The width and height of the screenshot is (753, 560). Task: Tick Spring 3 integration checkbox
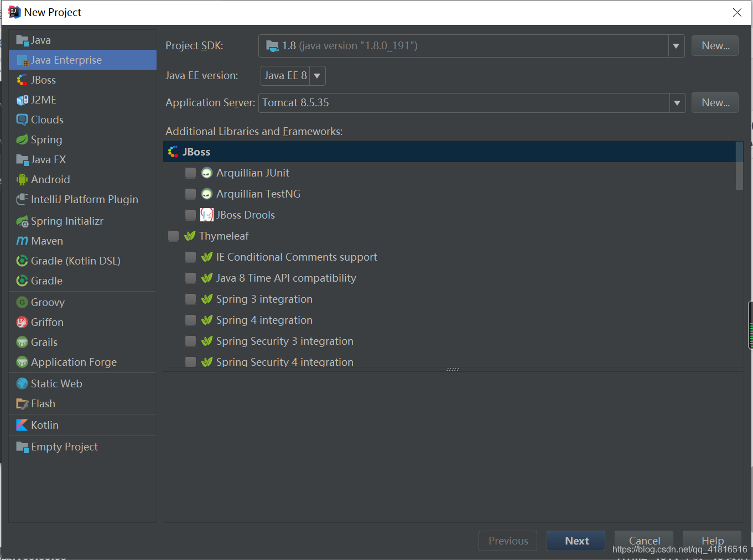(190, 299)
